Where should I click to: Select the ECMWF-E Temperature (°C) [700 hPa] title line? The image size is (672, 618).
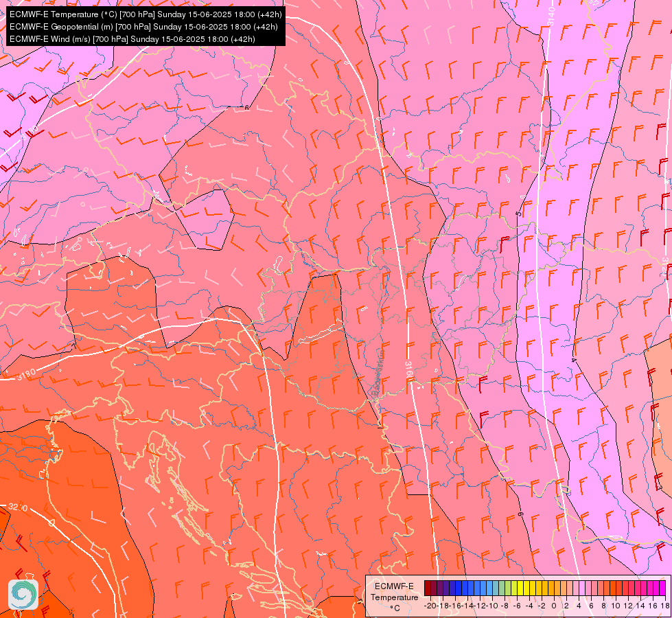pyautogui.click(x=146, y=14)
